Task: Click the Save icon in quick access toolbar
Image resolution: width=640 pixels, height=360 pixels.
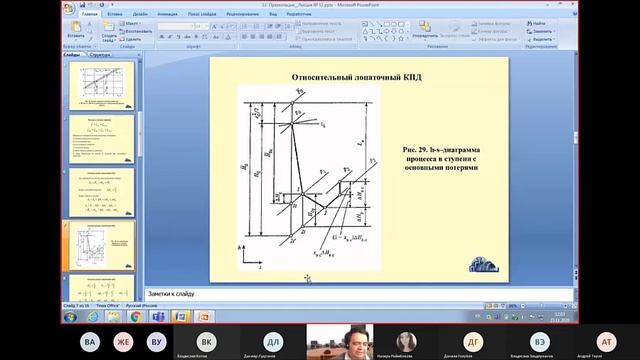Action: tap(82, 5)
